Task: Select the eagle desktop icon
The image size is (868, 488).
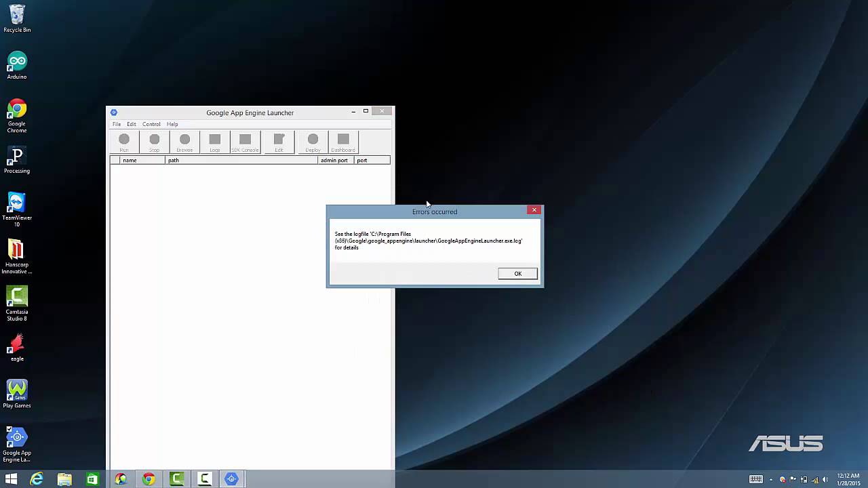Action: (x=17, y=348)
